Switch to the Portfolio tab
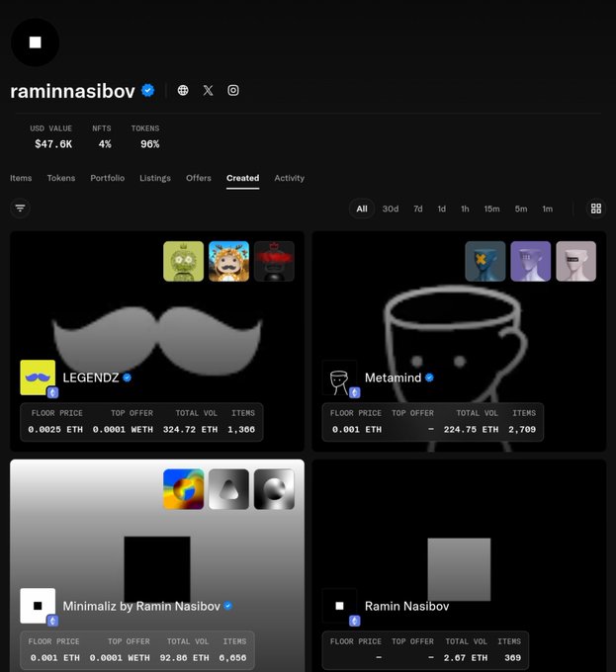Viewport: 616px width, 672px height. pos(107,178)
